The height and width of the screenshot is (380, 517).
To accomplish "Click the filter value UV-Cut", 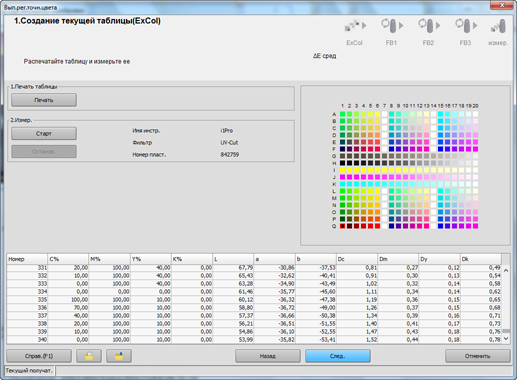I will (229, 143).
